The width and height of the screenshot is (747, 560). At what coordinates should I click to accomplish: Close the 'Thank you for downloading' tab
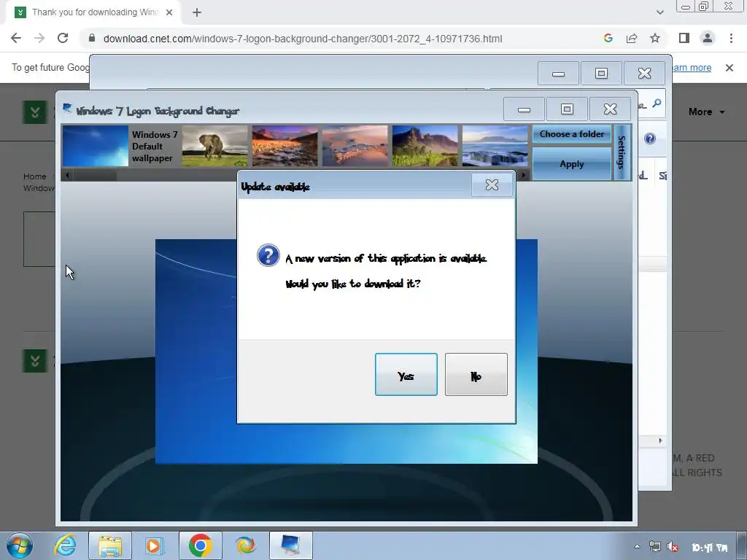(x=169, y=13)
